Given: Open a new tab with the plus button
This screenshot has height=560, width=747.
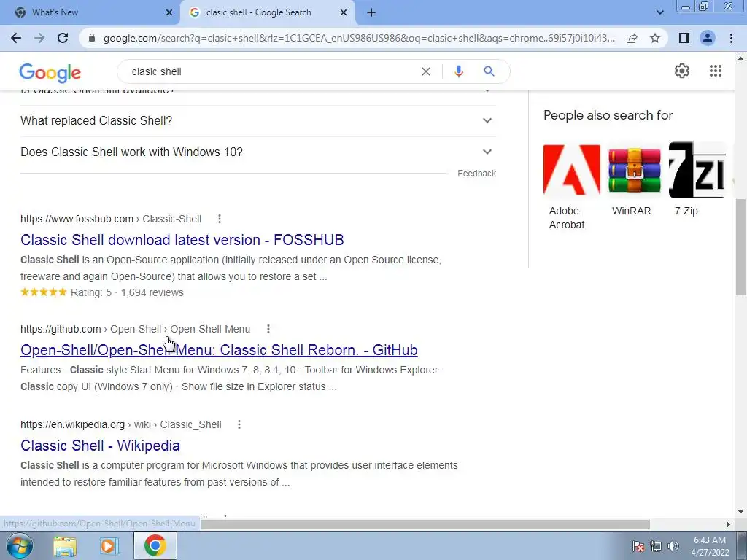Looking at the screenshot, I should (371, 12).
